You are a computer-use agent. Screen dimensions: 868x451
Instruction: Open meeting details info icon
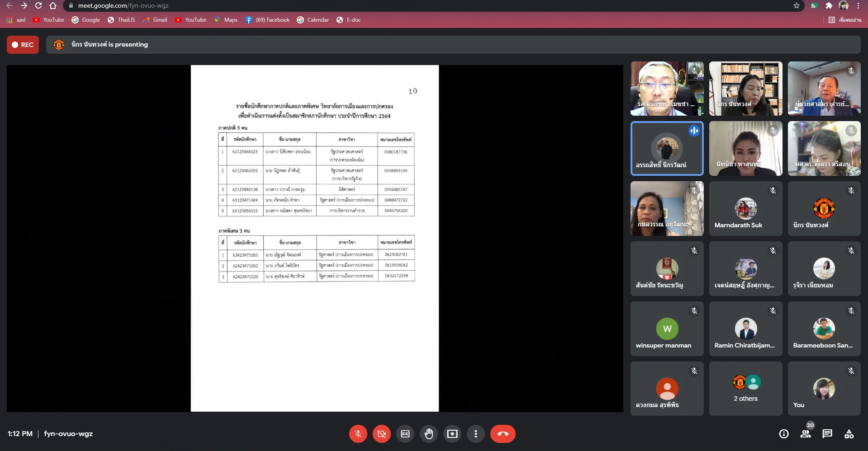point(784,434)
